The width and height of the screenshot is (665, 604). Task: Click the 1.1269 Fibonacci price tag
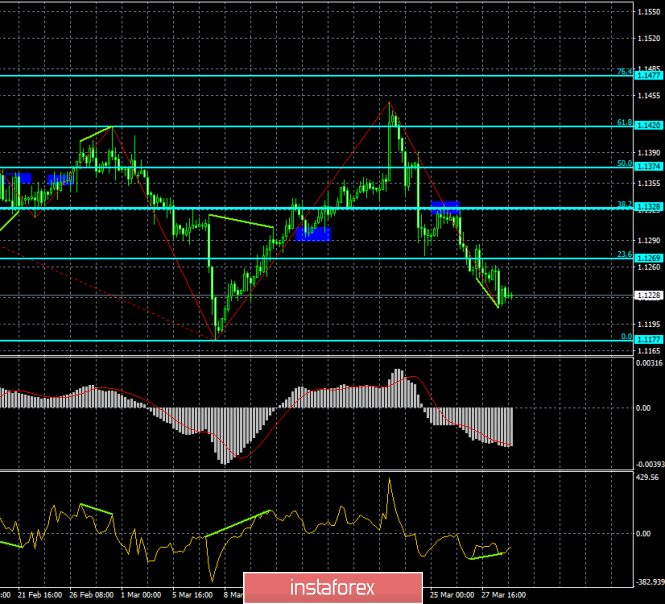click(x=647, y=258)
